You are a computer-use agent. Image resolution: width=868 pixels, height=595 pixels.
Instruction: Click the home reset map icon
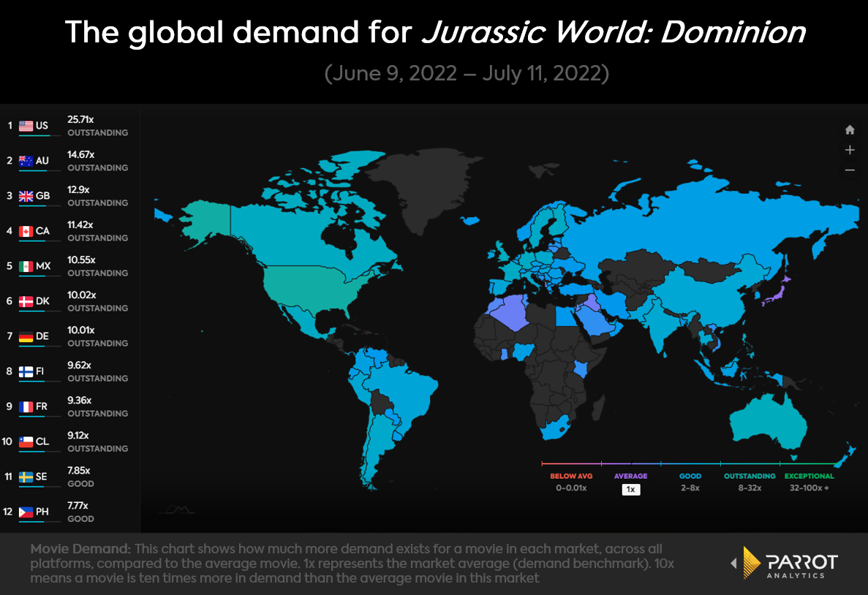pos(850,130)
